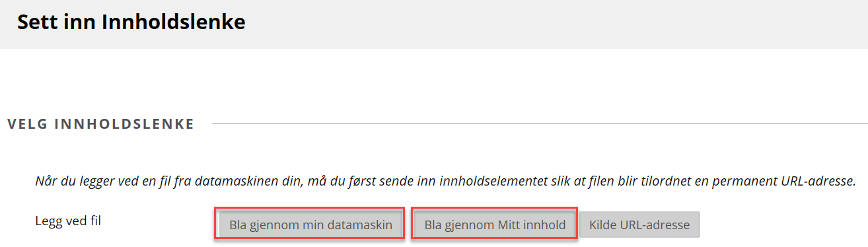Click the Sett inn Innholdslenke page title
This screenshot has width=868, height=247.
pos(131,22)
